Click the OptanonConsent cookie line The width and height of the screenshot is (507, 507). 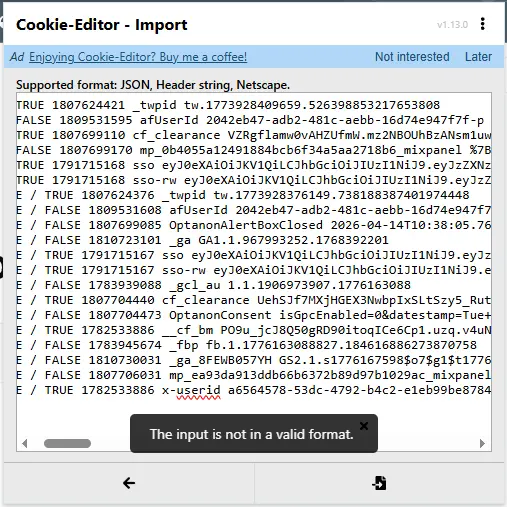(254, 315)
